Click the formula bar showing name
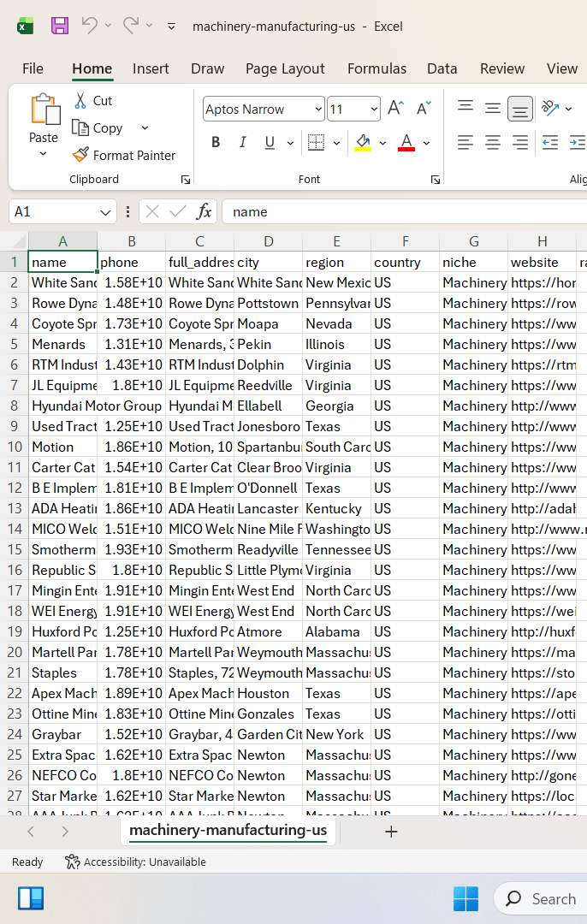Screen dimensions: 587x924 (x=404, y=211)
